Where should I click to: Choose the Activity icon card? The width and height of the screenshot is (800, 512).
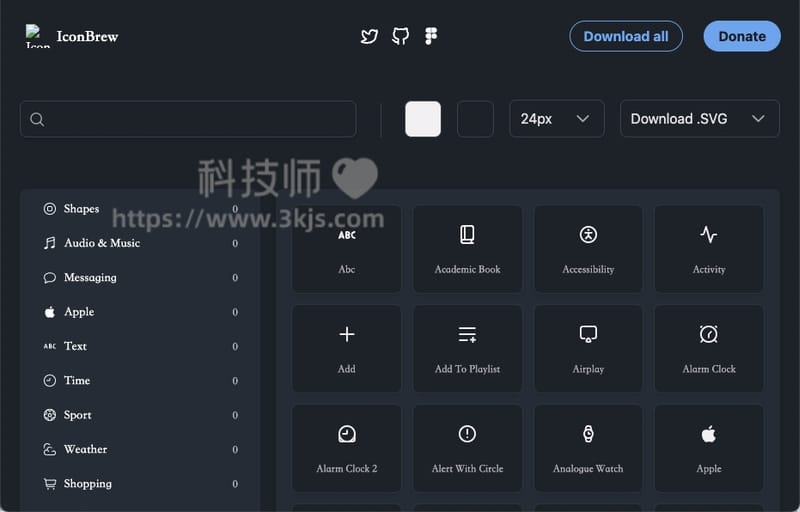point(709,249)
